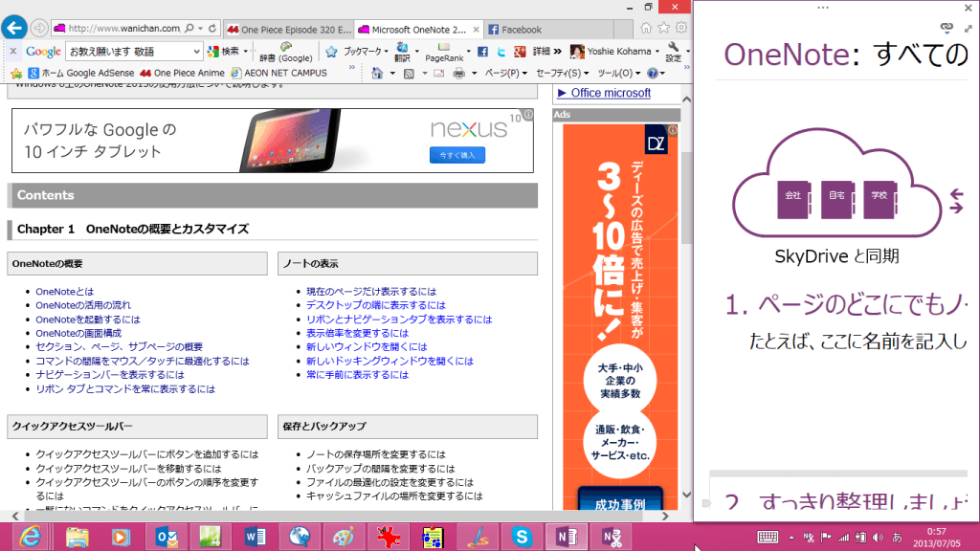Click the OneNote panel link icon
Viewport: 980px width, 551px height.
click(947, 28)
